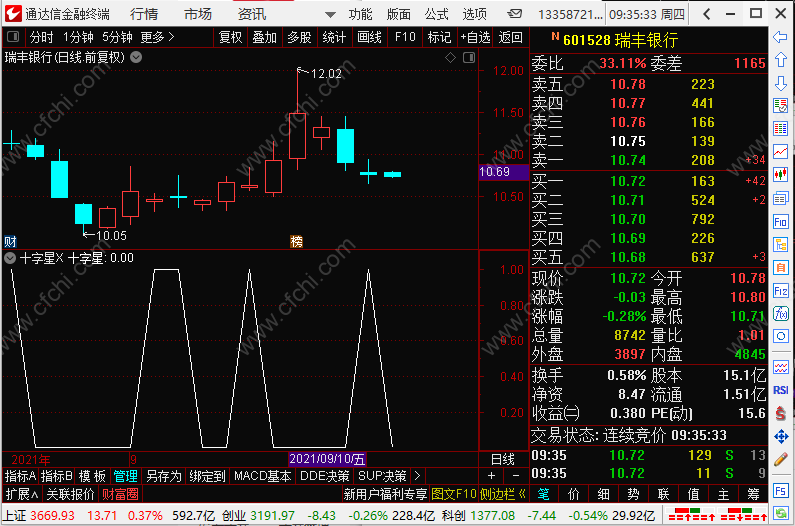
Task: Click the up arrow sidebar icon
Action: point(780,59)
